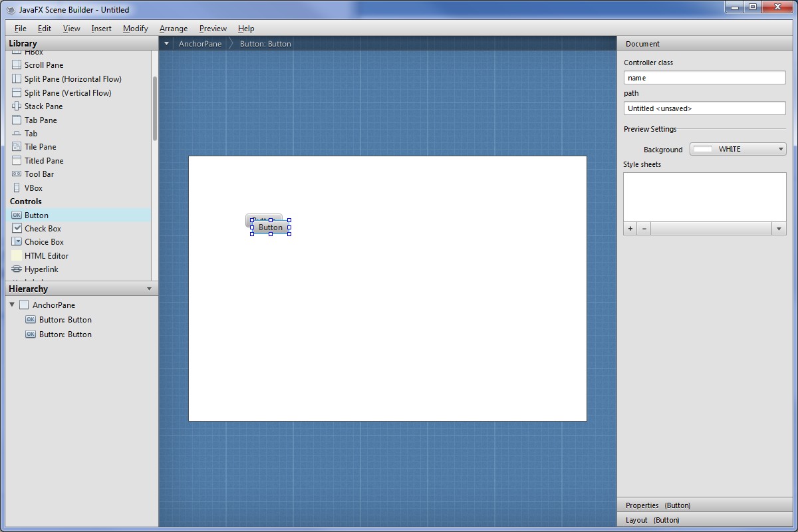The width and height of the screenshot is (798, 532).
Task: Open the breadcrumb path dropdown arrow
Action: pos(166,44)
